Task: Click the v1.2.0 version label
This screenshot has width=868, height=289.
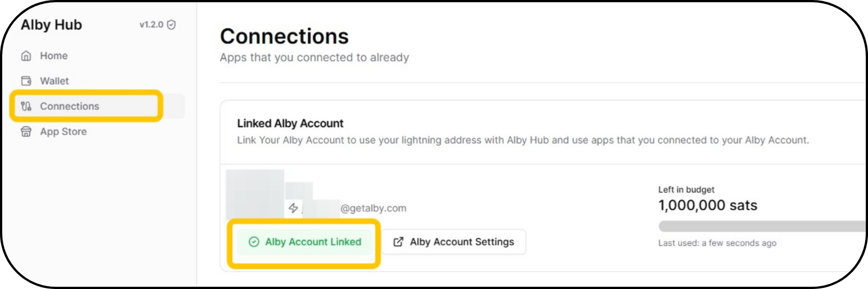Action: coord(151,25)
